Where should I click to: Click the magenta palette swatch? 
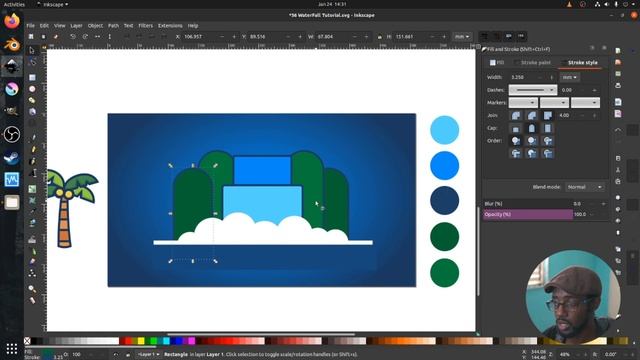coord(191,340)
